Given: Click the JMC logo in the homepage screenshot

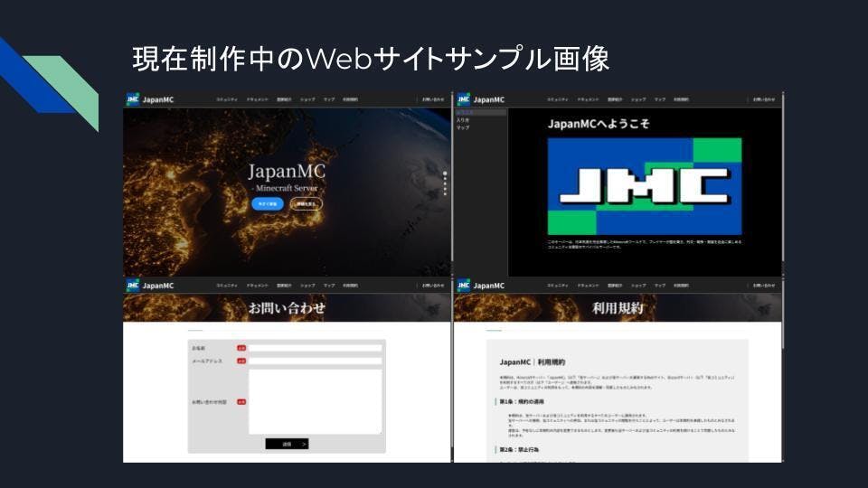Looking at the screenshot, I should click(x=133, y=99).
